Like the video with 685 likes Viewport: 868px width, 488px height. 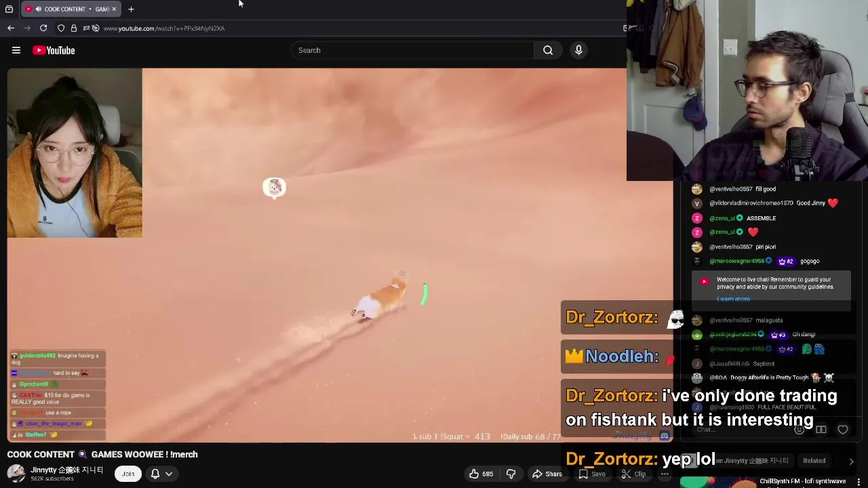click(x=481, y=474)
